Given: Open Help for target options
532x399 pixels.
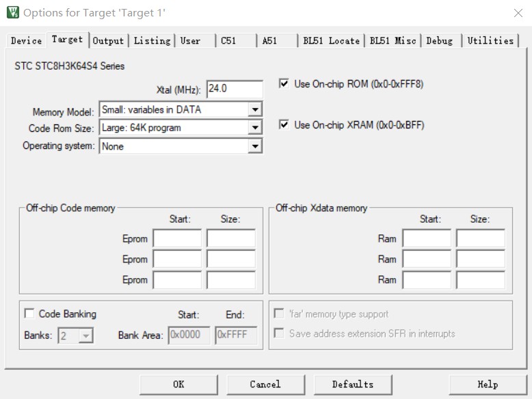Looking at the screenshot, I should pyautogui.click(x=488, y=384).
